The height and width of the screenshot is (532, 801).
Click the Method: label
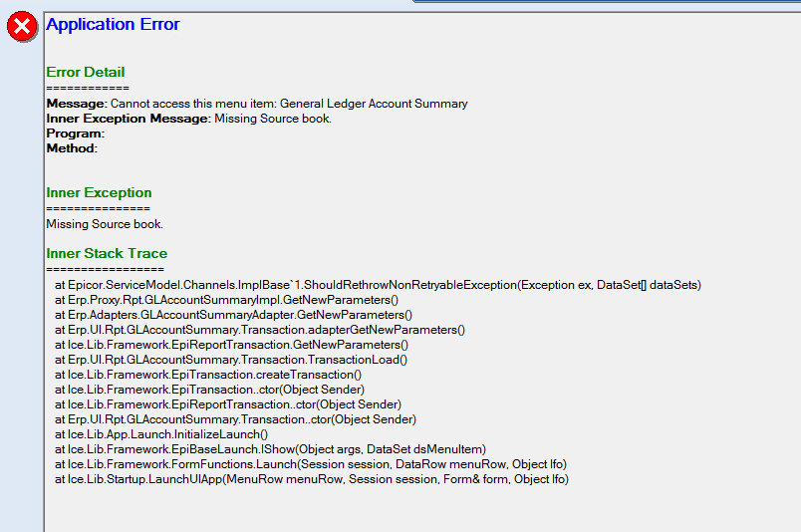72,148
